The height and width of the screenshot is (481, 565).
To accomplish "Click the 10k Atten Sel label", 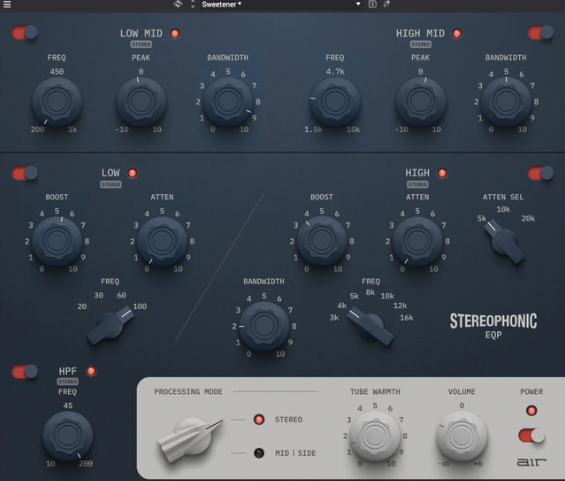I will coord(503,209).
